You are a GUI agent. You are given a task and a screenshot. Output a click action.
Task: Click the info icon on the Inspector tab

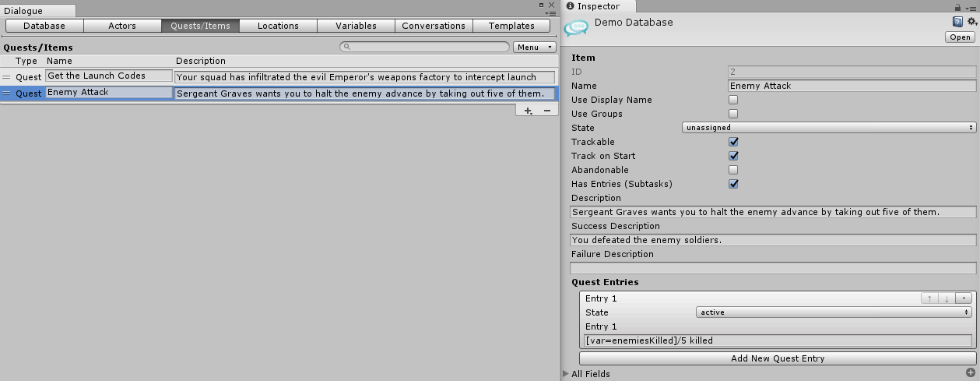571,6
